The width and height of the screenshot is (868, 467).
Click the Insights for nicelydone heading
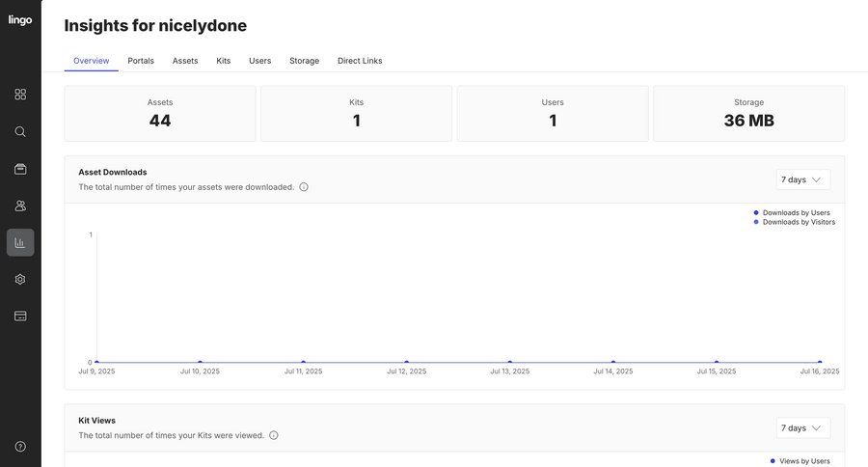click(x=155, y=25)
